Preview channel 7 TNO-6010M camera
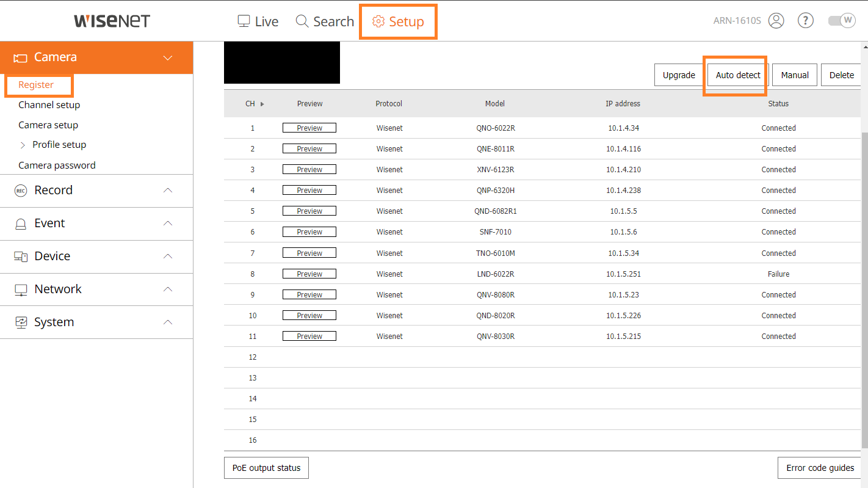868x488 pixels. click(x=309, y=253)
